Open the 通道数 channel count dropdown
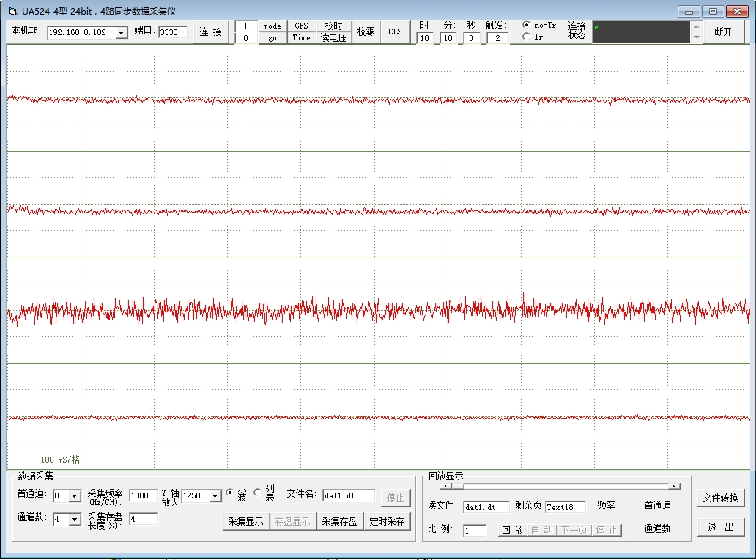The width and height of the screenshot is (756, 560). (74, 520)
